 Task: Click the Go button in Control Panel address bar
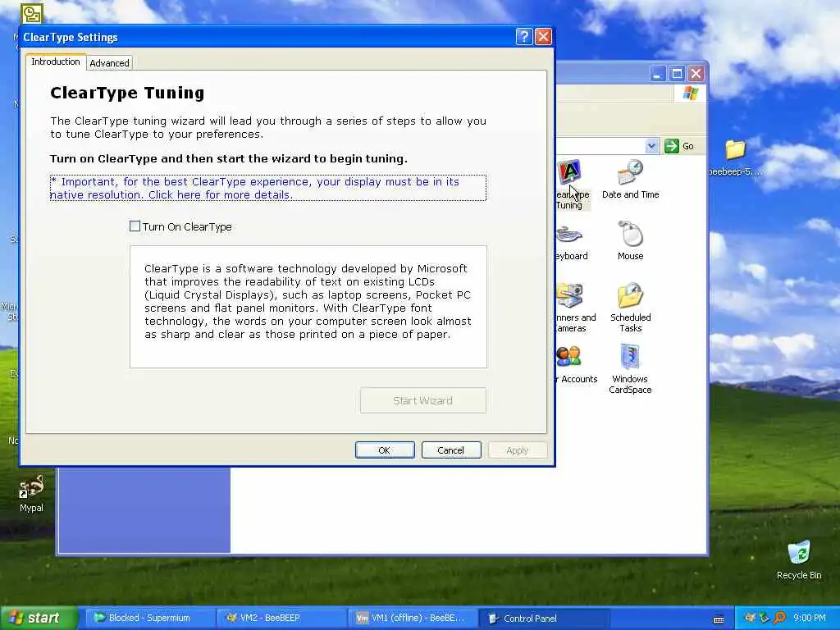point(679,146)
